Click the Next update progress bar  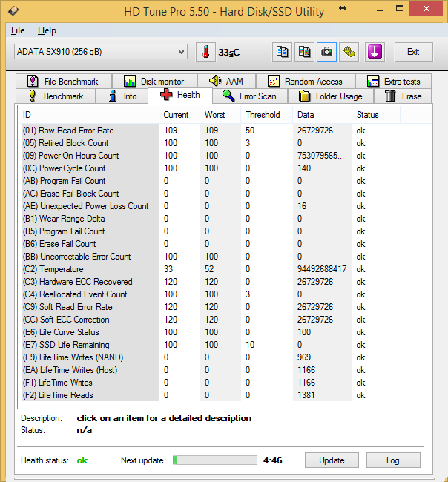pyautogui.click(x=215, y=460)
